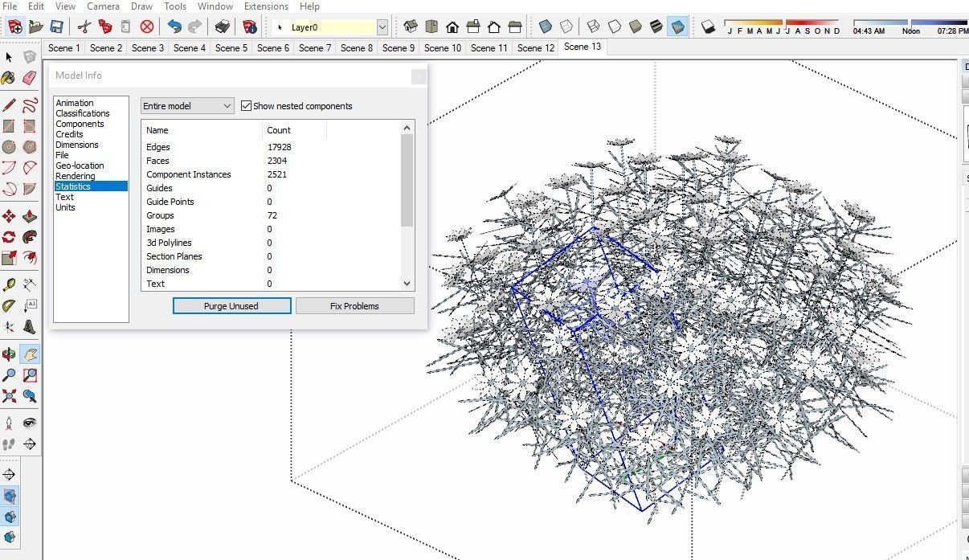Click the red Erase circle icon
Screen dimensions: 969x560
[x=147, y=27]
